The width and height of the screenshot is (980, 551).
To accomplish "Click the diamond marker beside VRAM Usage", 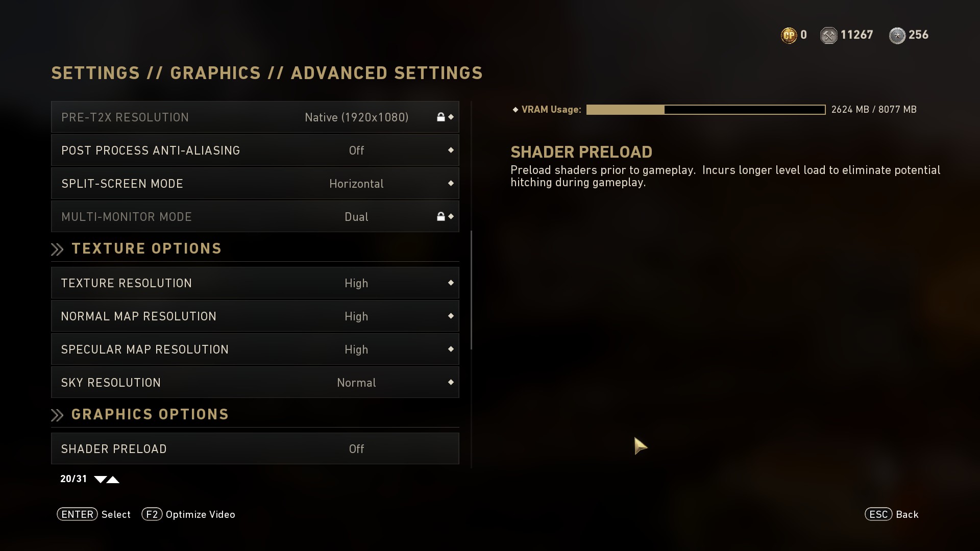I will 516,110.
